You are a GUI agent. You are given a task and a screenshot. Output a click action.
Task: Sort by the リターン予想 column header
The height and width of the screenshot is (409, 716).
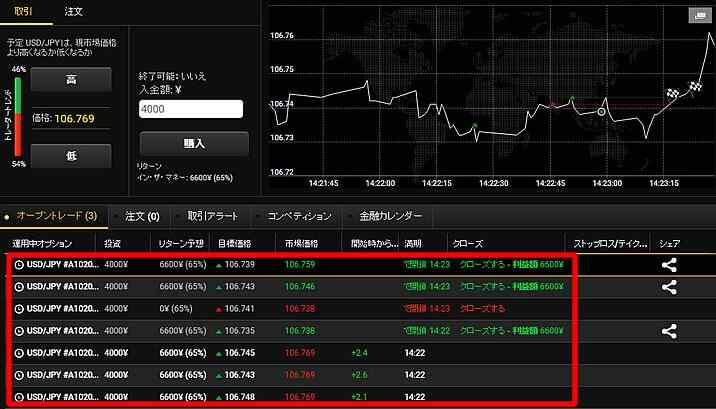coord(181,244)
